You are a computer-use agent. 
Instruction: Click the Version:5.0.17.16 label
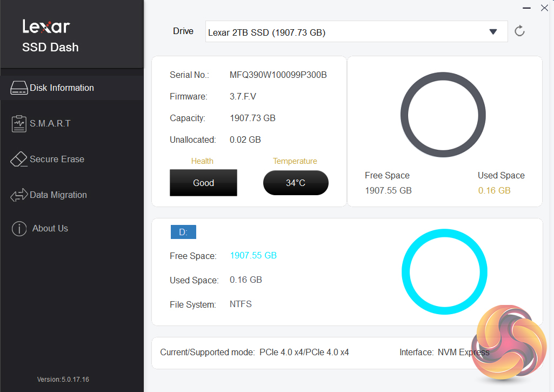pos(63,379)
